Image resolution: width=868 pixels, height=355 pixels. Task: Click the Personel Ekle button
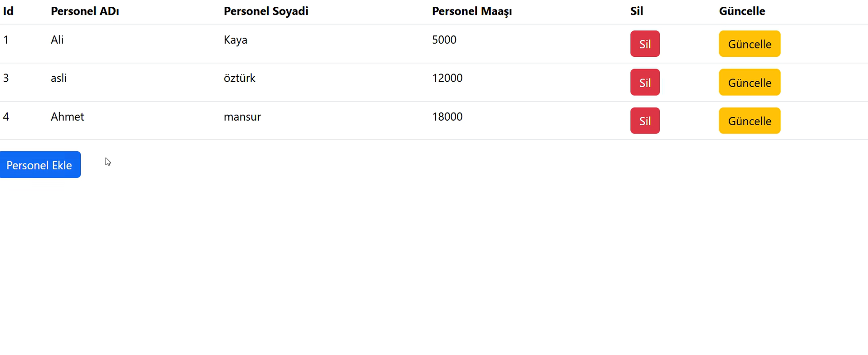pos(40,165)
